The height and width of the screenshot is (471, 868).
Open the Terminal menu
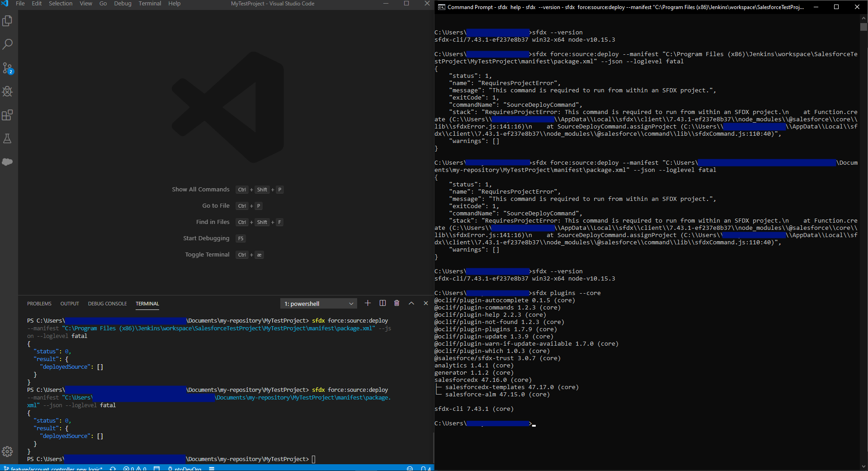149,4
